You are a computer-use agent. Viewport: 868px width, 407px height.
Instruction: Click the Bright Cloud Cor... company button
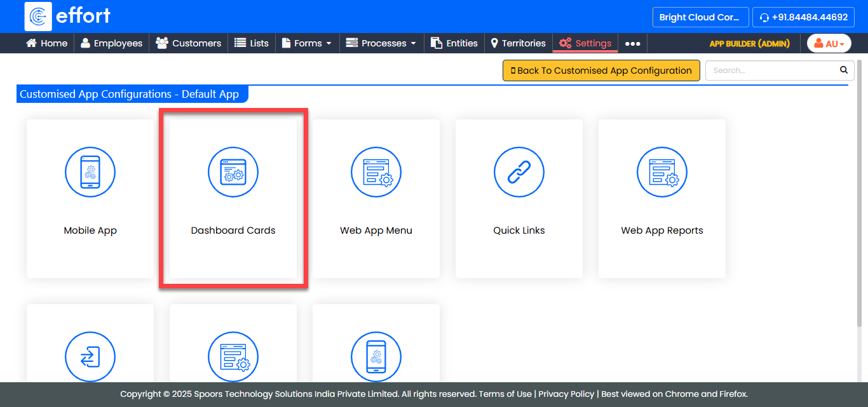(699, 17)
